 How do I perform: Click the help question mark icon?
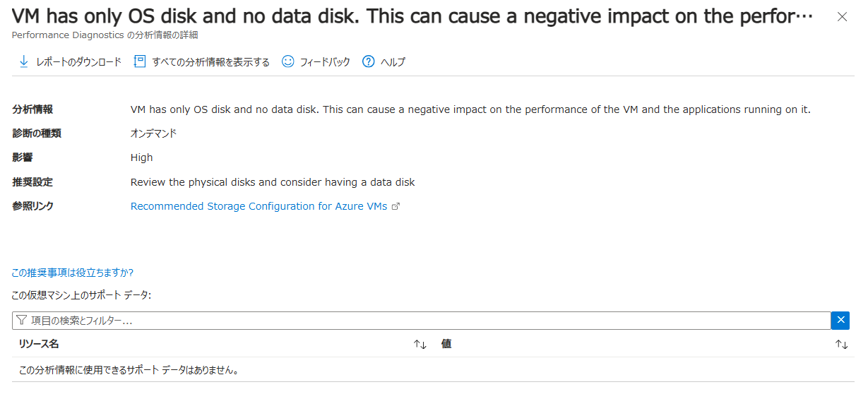[368, 62]
